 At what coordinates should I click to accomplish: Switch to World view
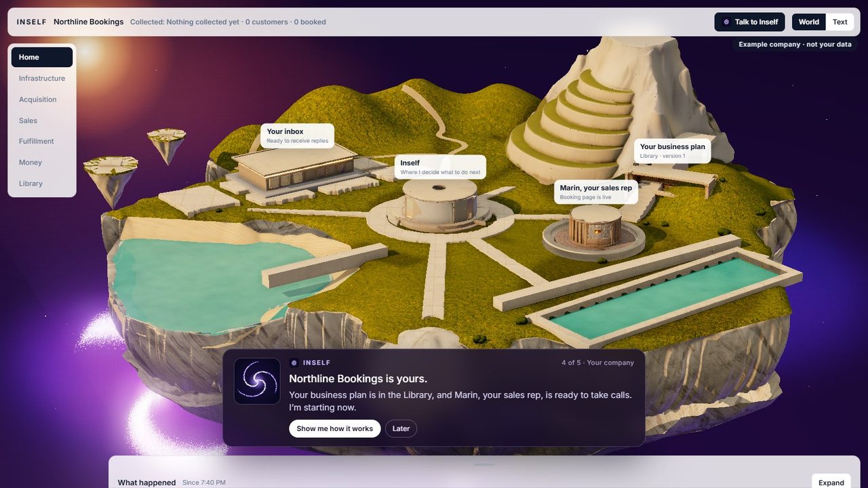tap(808, 22)
